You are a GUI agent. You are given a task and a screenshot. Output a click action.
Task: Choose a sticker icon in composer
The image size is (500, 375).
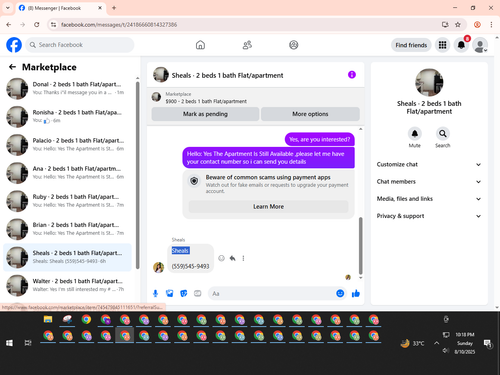(x=184, y=293)
